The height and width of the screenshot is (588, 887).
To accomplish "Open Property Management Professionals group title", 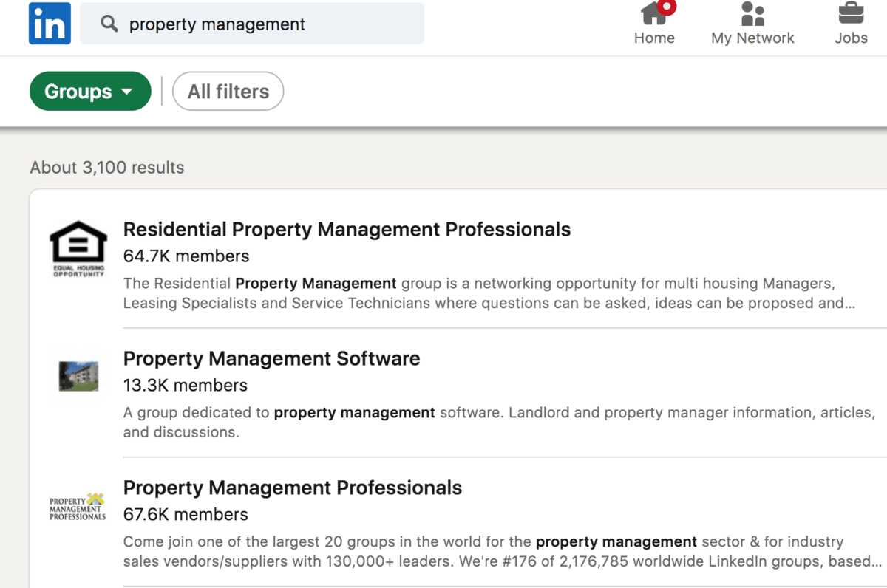I will point(292,488).
